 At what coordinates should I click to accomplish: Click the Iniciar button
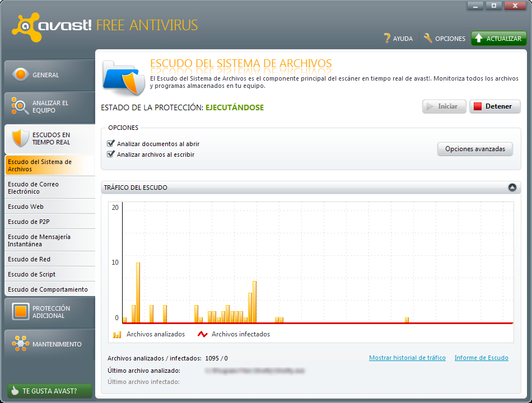(444, 106)
